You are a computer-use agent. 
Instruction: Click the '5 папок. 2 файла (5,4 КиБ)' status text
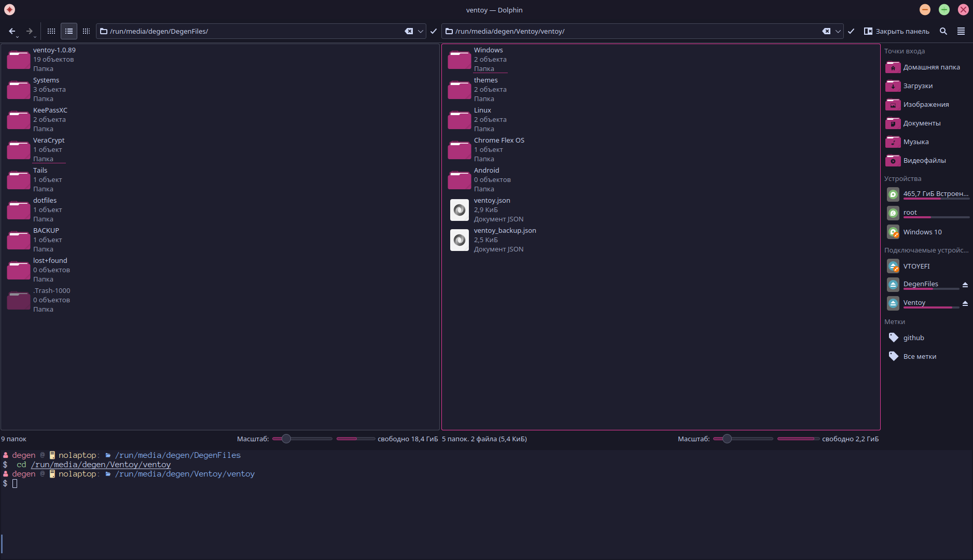(484, 439)
